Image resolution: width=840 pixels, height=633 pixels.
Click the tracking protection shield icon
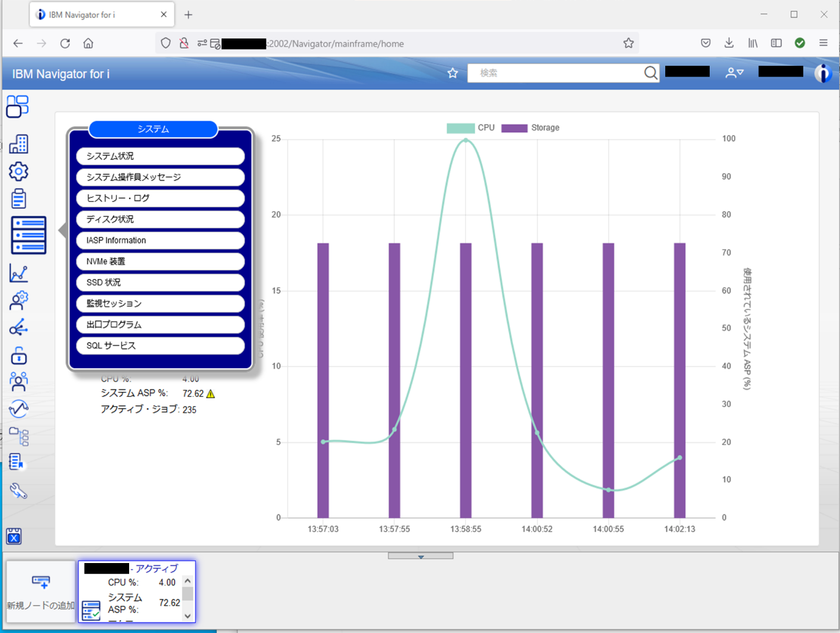(166, 43)
